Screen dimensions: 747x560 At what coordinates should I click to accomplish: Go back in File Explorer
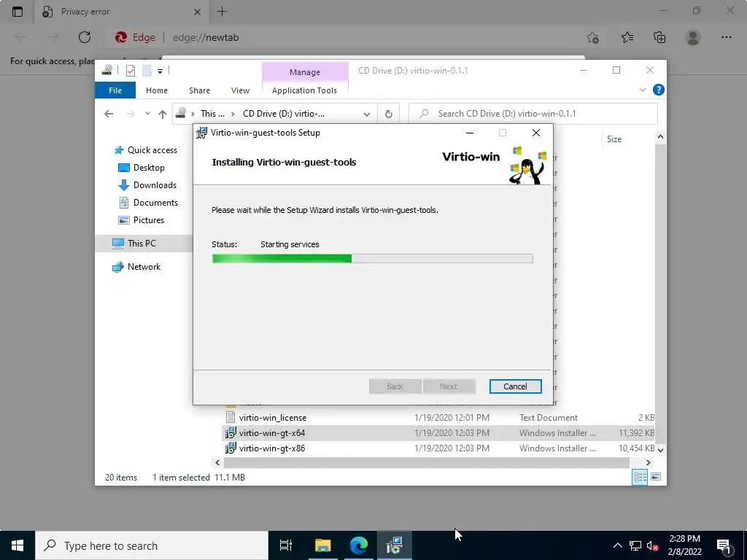coord(109,114)
